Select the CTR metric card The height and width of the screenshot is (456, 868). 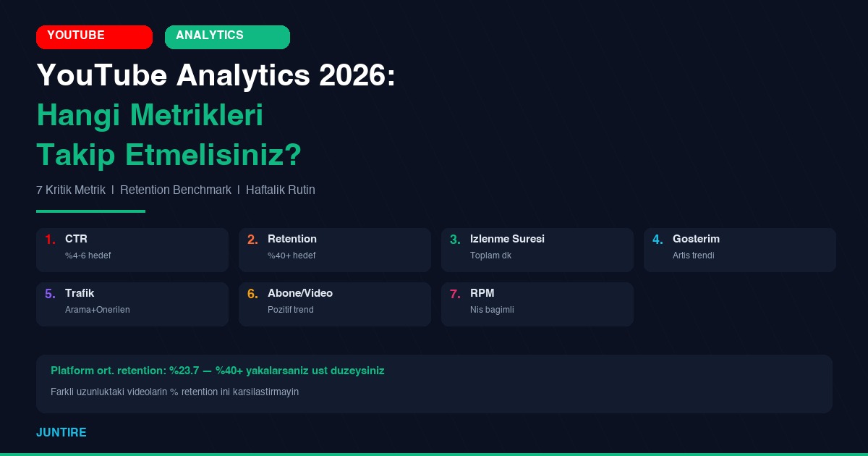[132, 250]
